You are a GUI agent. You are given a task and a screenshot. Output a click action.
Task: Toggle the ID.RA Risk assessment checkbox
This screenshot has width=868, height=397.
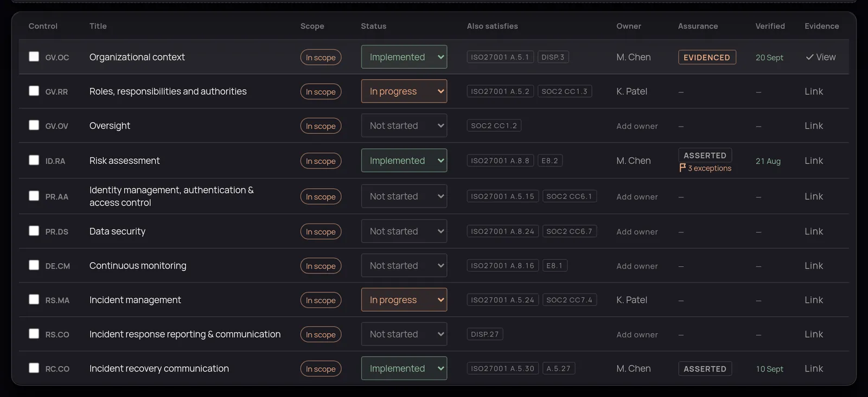coord(34,160)
